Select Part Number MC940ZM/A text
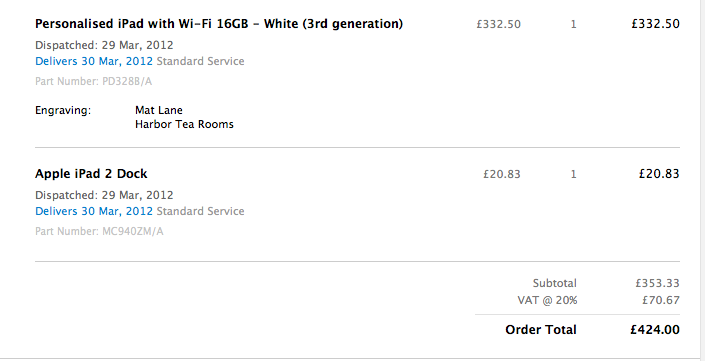This screenshot has width=705, height=361. point(99,232)
